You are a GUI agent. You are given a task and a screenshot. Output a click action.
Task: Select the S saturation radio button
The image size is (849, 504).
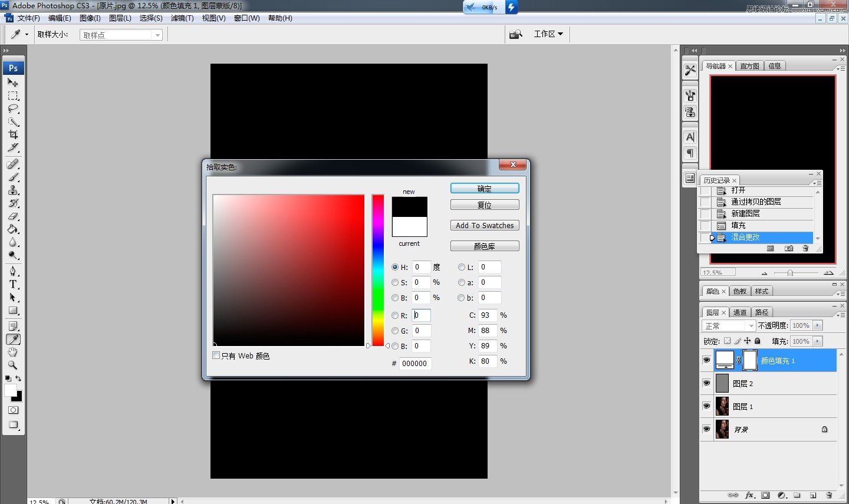395,282
